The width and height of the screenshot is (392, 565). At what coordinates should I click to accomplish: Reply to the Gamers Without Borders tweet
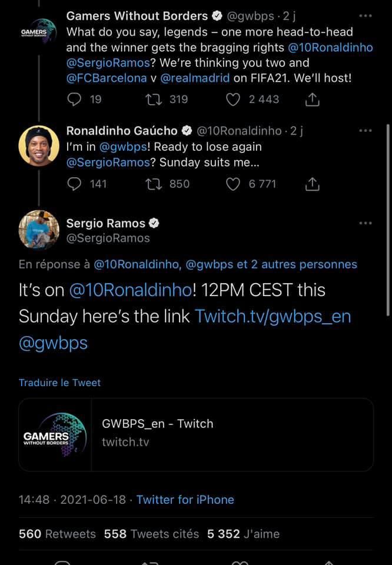coord(74,99)
